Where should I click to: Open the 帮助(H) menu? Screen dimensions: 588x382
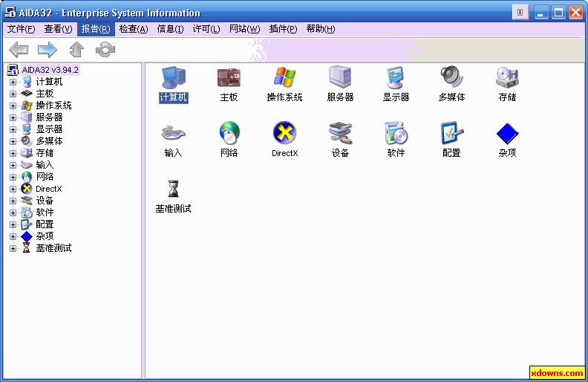pyautogui.click(x=321, y=29)
